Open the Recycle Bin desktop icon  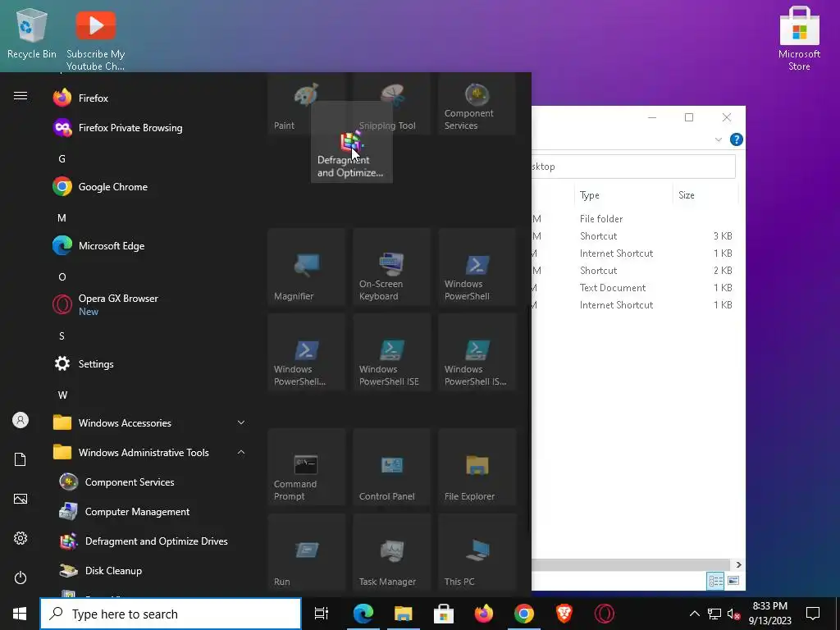[x=32, y=33]
